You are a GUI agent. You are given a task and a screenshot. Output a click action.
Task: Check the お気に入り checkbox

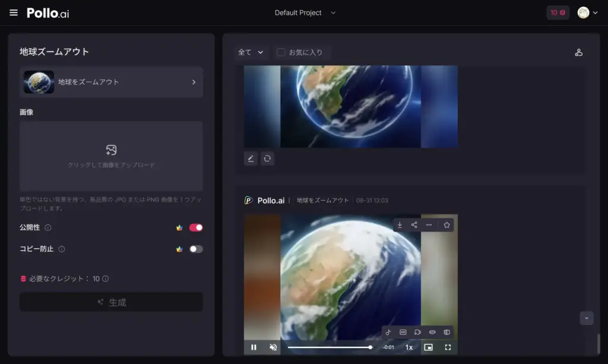[x=281, y=52]
